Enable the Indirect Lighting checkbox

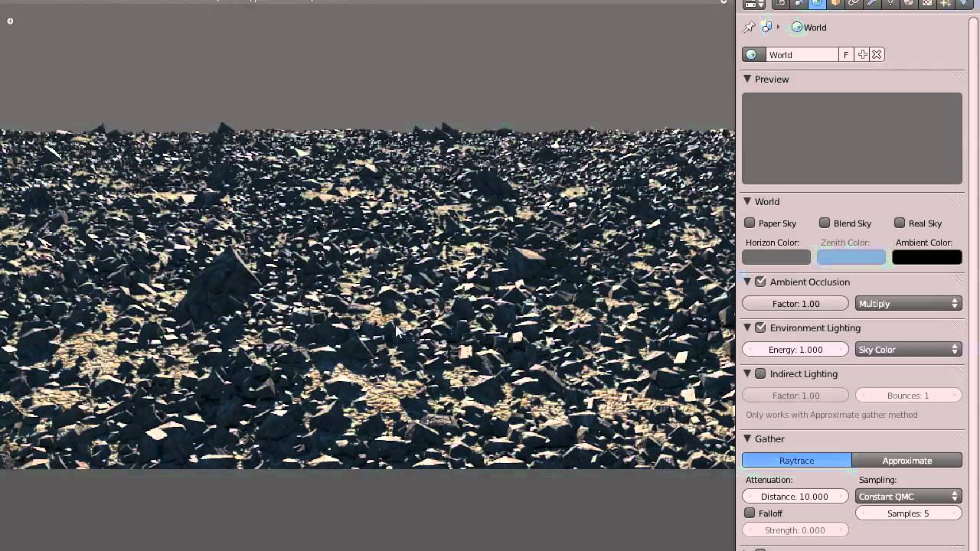point(761,374)
